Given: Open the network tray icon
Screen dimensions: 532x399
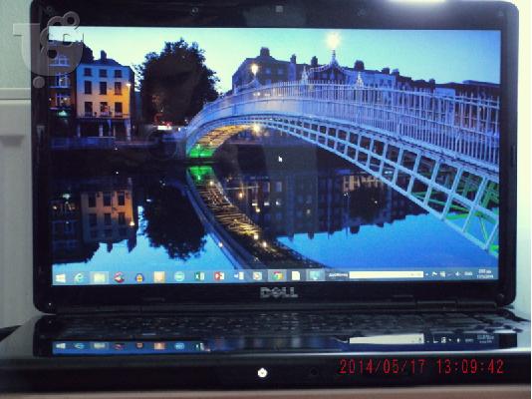Looking at the screenshot, I should coord(443,273).
